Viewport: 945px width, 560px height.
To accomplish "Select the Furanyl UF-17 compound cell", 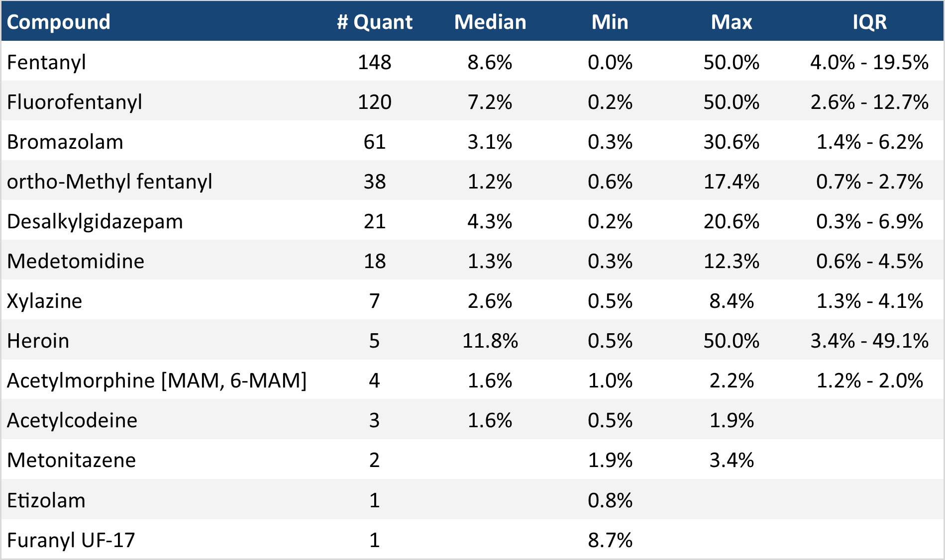I will tap(71, 540).
